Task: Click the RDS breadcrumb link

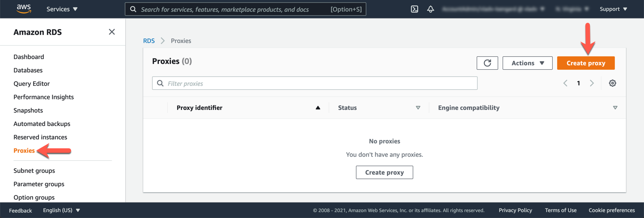Action: [149, 41]
